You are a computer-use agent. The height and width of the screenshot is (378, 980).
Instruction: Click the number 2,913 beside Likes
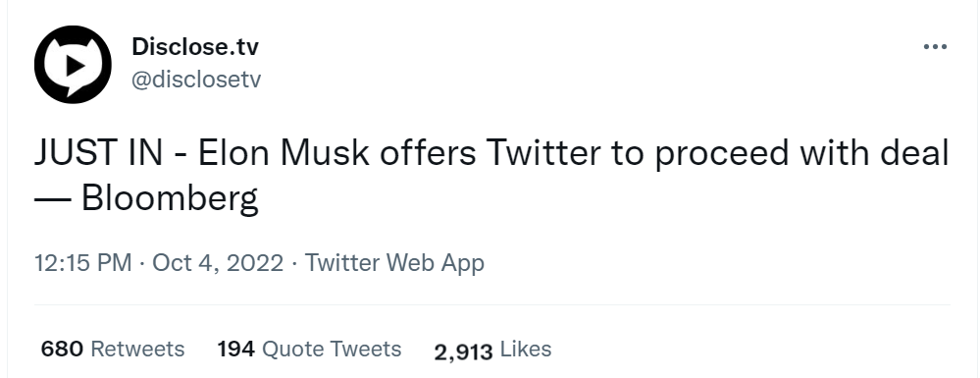[464, 351]
